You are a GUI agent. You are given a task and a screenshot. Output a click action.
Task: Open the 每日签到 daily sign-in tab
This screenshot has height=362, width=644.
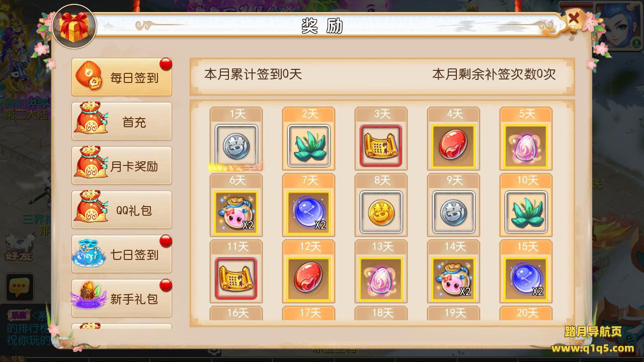122,77
